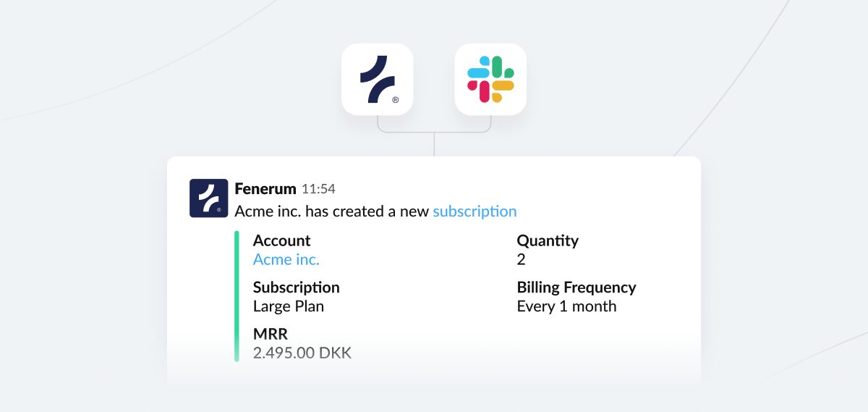The height and width of the screenshot is (412, 868).
Task: Click the MRR field label
Action: click(x=271, y=335)
